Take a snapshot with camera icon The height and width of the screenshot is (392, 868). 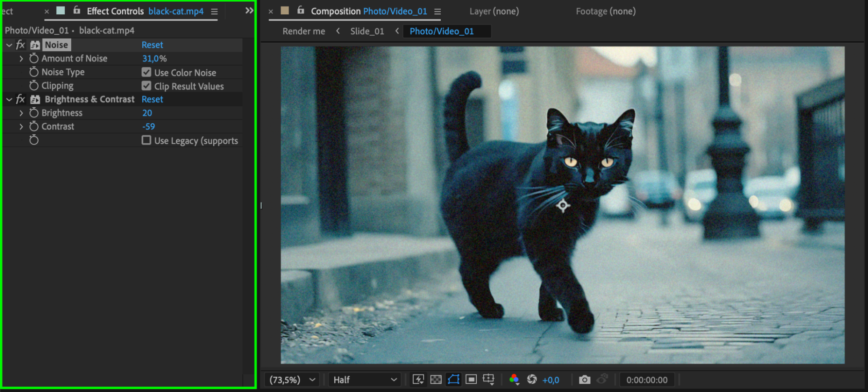pos(584,380)
